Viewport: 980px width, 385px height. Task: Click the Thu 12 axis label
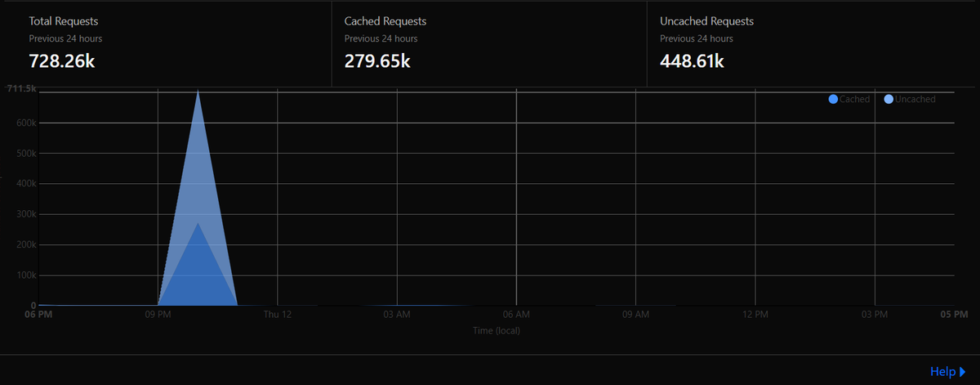[278, 314]
